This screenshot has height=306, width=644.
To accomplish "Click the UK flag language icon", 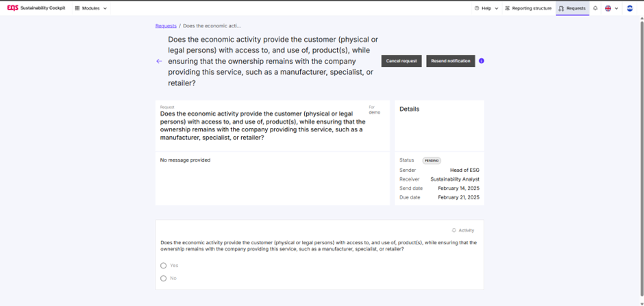I will click(608, 8).
